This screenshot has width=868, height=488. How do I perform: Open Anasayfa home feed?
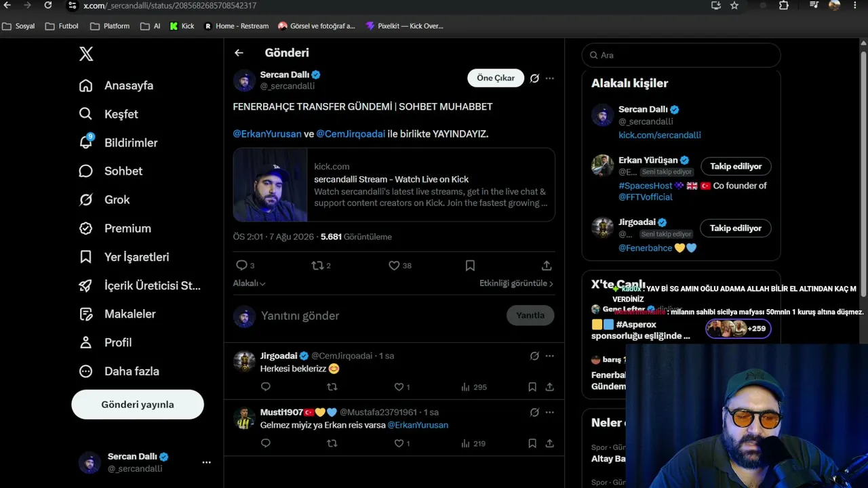pos(116,85)
